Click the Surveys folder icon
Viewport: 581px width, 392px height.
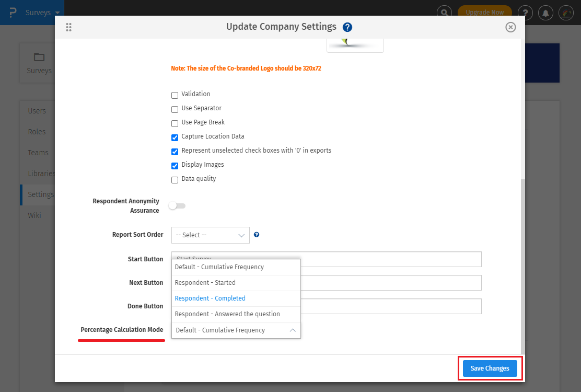pyautogui.click(x=39, y=57)
